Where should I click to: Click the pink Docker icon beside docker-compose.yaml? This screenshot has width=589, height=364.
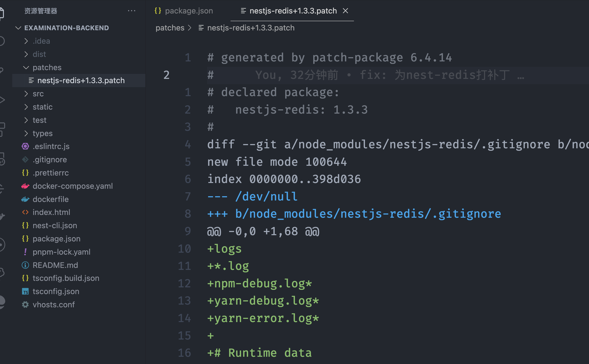click(25, 186)
